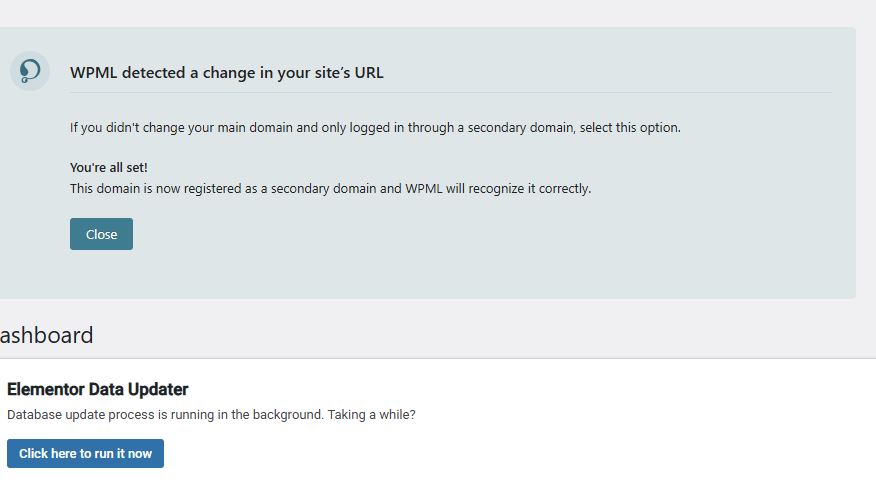Close the WPML URL change notice
This screenshot has width=876, height=487.
pos(101,234)
